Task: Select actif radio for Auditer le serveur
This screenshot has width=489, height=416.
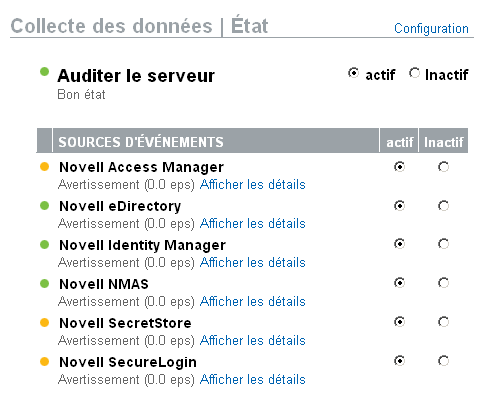Action: point(353,73)
